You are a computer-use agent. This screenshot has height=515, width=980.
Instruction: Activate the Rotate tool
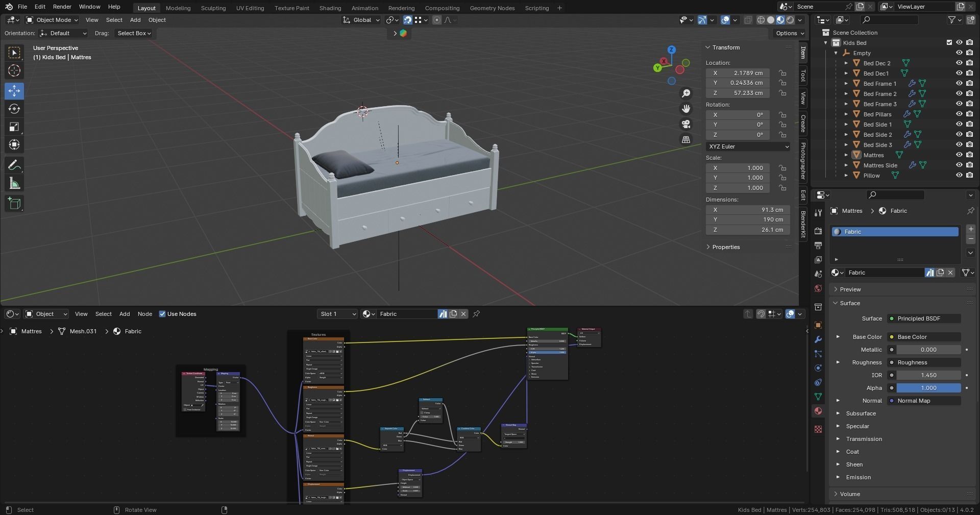14,109
